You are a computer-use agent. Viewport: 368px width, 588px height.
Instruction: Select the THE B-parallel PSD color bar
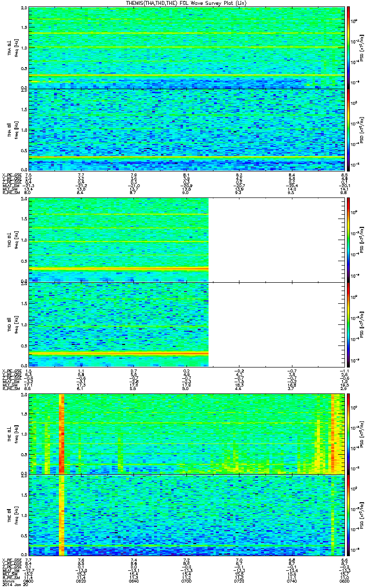[348, 515]
